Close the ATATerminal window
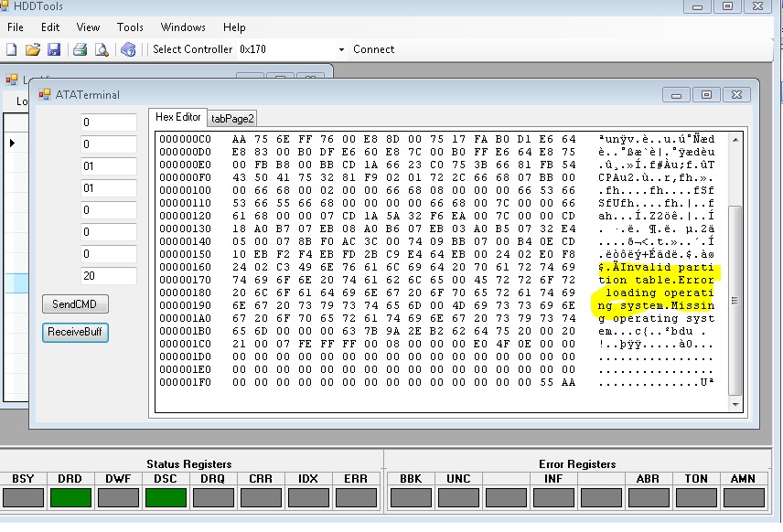Screen dimensions: 783x532 737,95
